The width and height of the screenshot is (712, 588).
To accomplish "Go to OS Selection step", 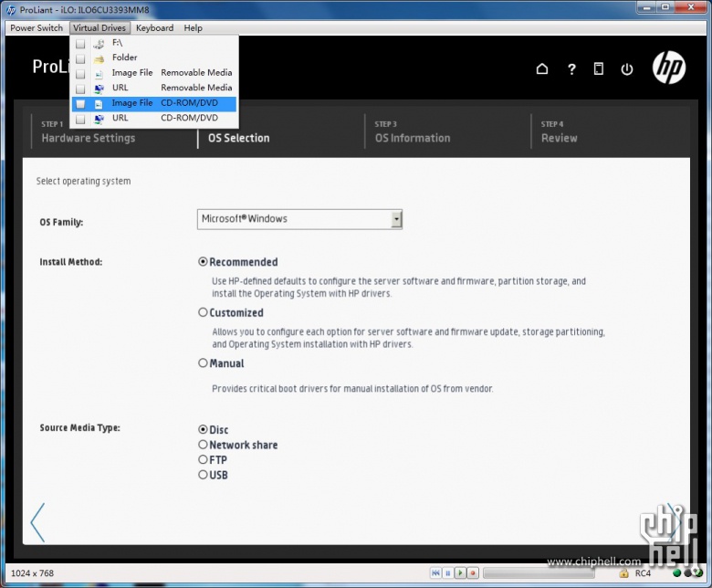I will (x=239, y=138).
